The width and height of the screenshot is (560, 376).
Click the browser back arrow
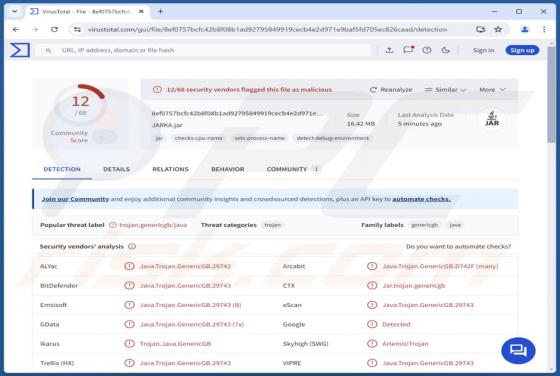pos(16,29)
